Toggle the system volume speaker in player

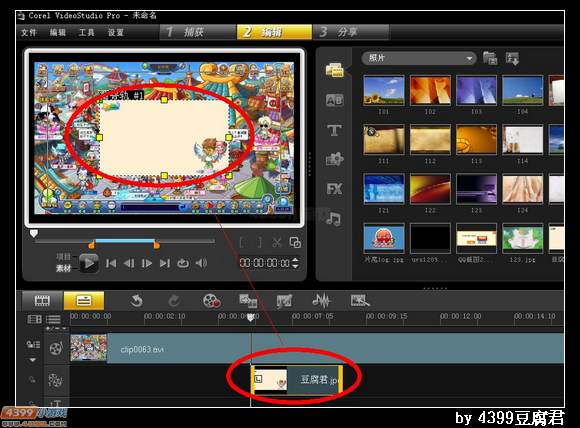click(201, 263)
